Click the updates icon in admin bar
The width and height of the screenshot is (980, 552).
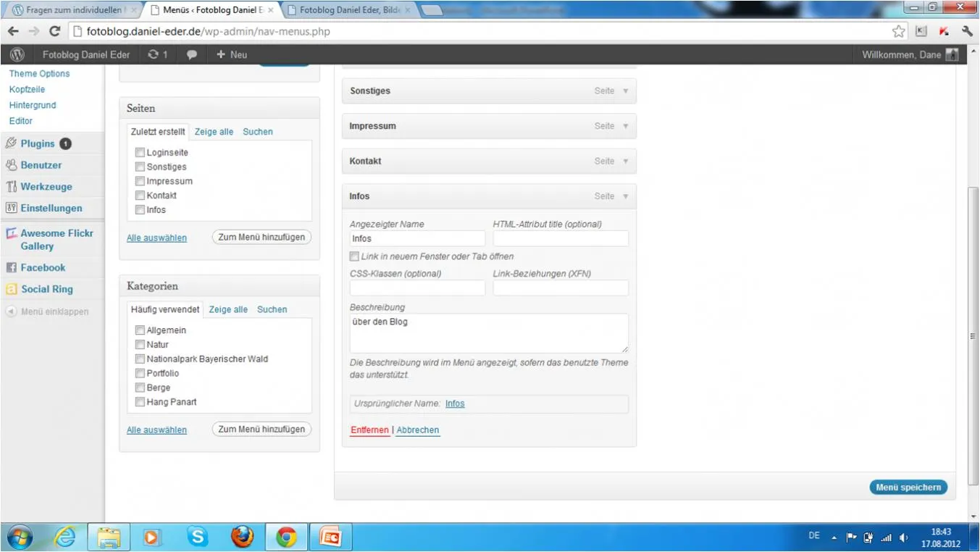(x=157, y=54)
